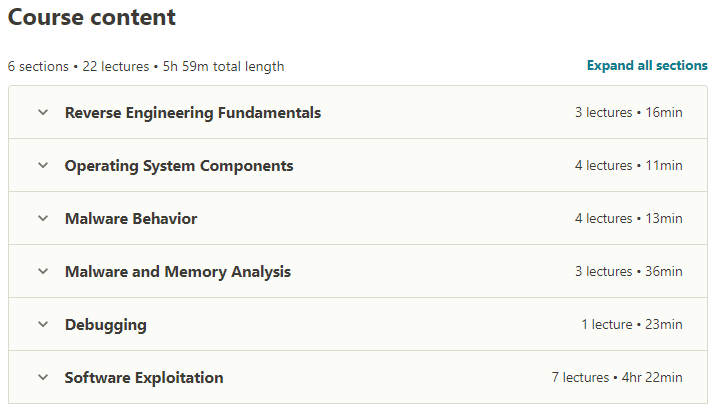Select the Malware and Memory Analysis title
The height and width of the screenshot is (412, 717).
[x=178, y=272]
